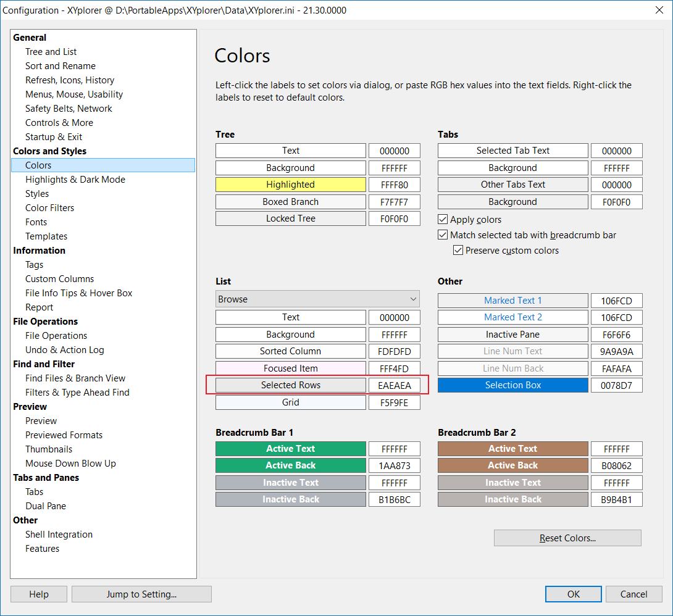
Task: Open the List Browse dropdown
Action: (x=317, y=299)
